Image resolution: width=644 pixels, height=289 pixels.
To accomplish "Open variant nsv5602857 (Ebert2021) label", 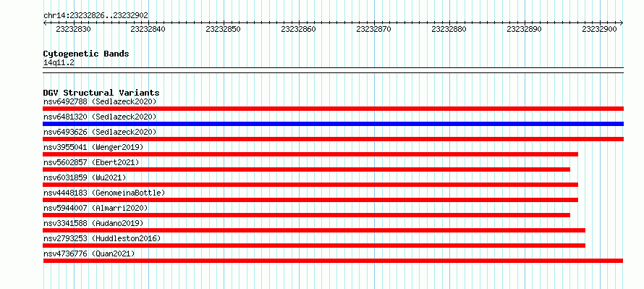I will (91, 162).
